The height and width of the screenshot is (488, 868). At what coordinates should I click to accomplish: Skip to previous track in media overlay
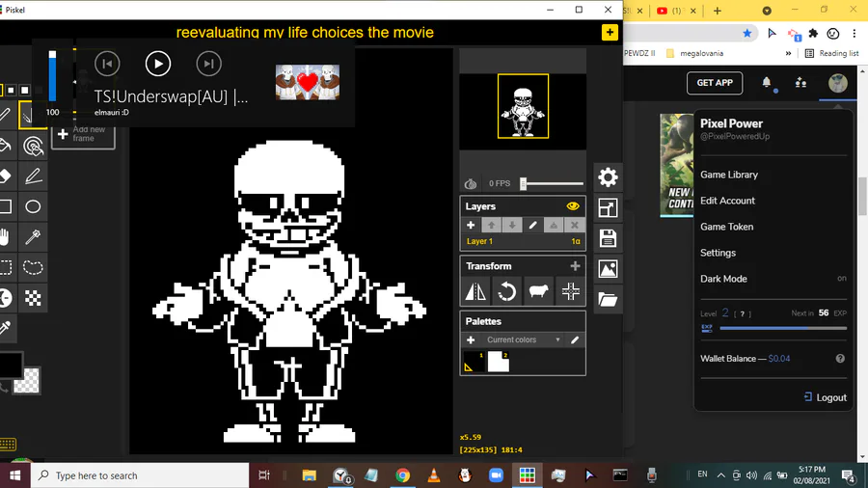tap(107, 65)
